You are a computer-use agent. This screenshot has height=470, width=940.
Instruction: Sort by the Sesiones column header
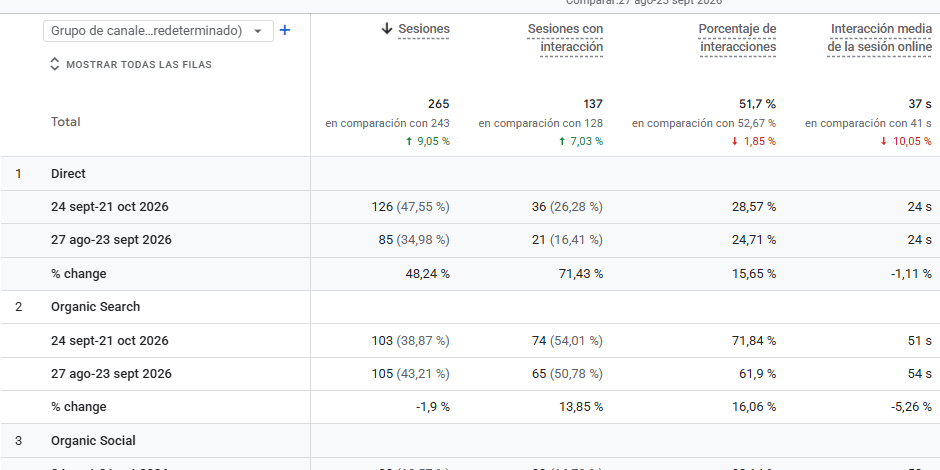click(x=424, y=29)
